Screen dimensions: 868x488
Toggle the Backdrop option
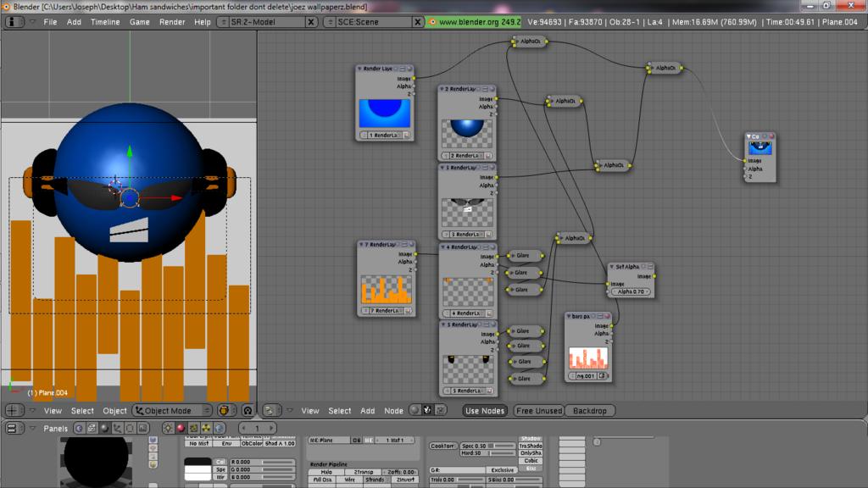[589, 411]
